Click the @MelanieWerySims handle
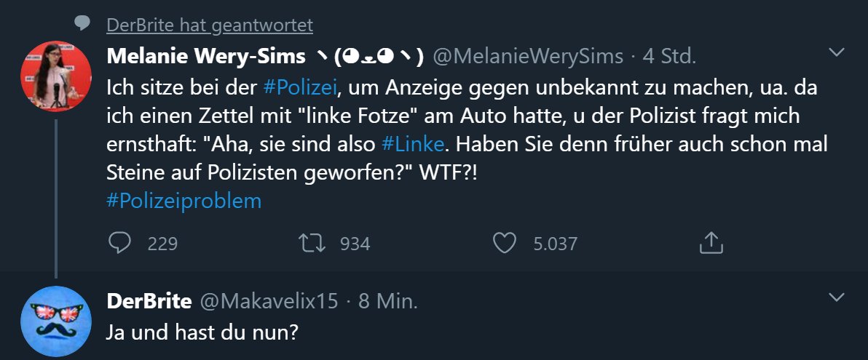Viewport: 868px width, 360px height. [x=528, y=56]
